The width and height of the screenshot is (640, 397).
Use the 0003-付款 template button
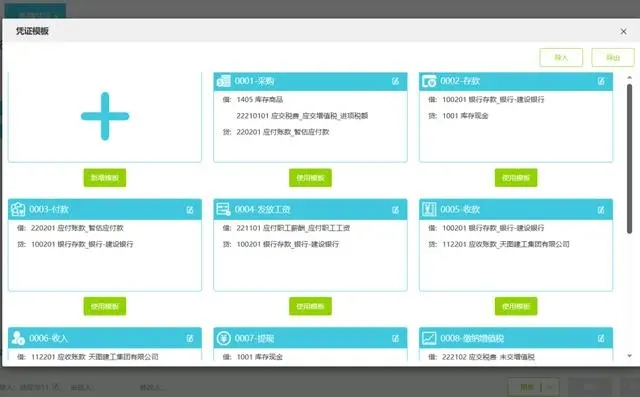(x=105, y=306)
